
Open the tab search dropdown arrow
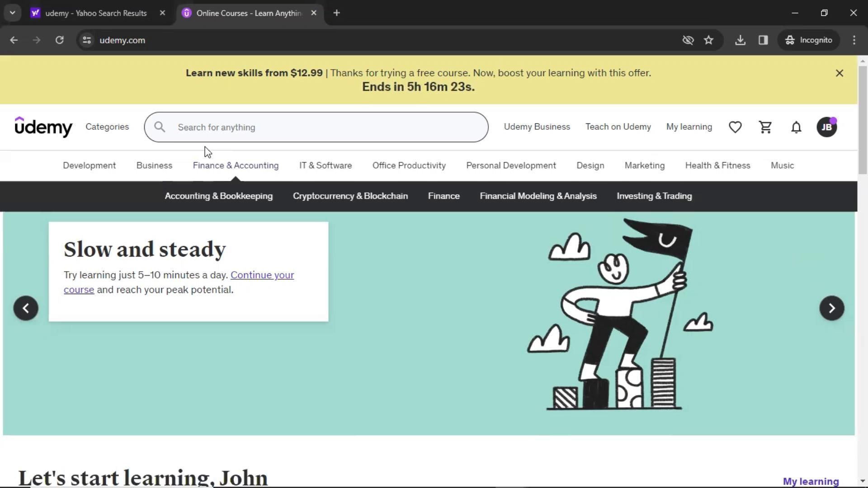tap(13, 13)
